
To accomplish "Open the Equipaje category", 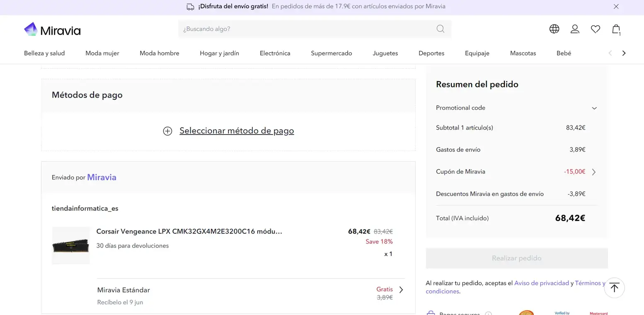I will pos(477,53).
